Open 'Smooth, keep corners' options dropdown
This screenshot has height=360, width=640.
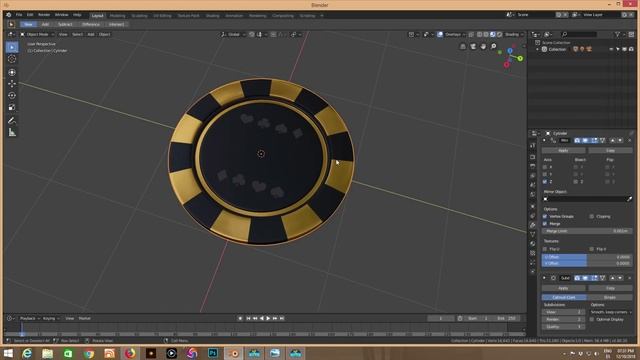click(611, 312)
